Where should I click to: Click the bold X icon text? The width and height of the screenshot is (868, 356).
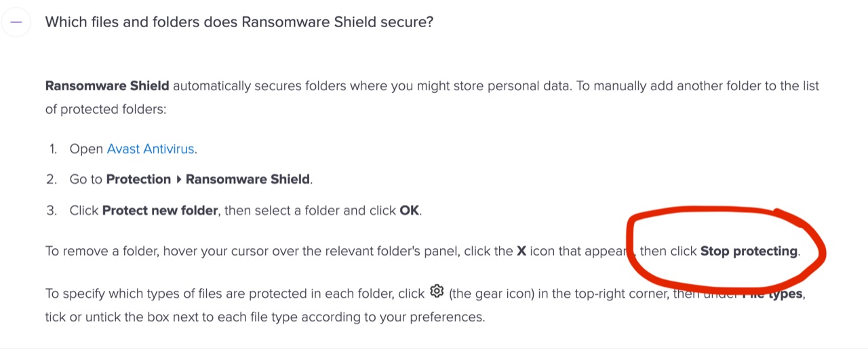(x=521, y=251)
